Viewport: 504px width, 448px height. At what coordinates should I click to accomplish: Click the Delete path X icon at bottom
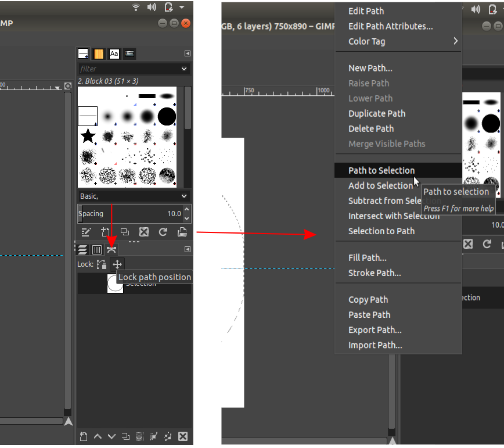tap(183, 436)
